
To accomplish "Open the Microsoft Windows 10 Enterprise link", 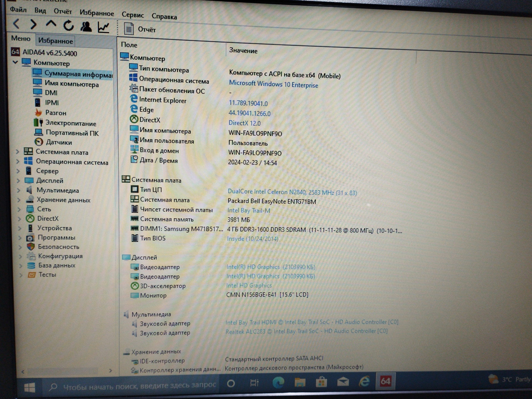I will (273, 84).
